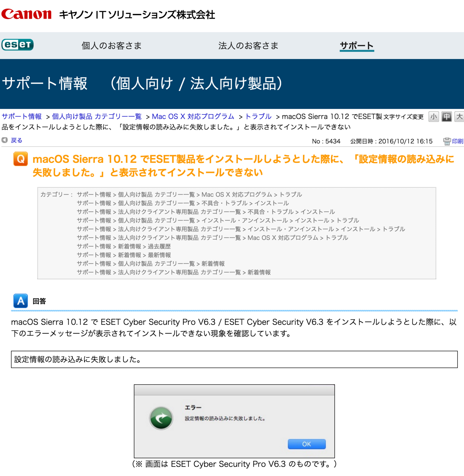Open breadcrumb link サポート情報
This screenshot has height=476, width=464.
click(22, 116)
